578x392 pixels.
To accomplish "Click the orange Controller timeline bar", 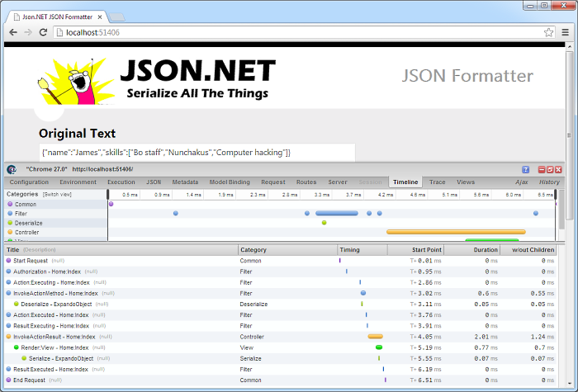I will [x=456, y=232].
